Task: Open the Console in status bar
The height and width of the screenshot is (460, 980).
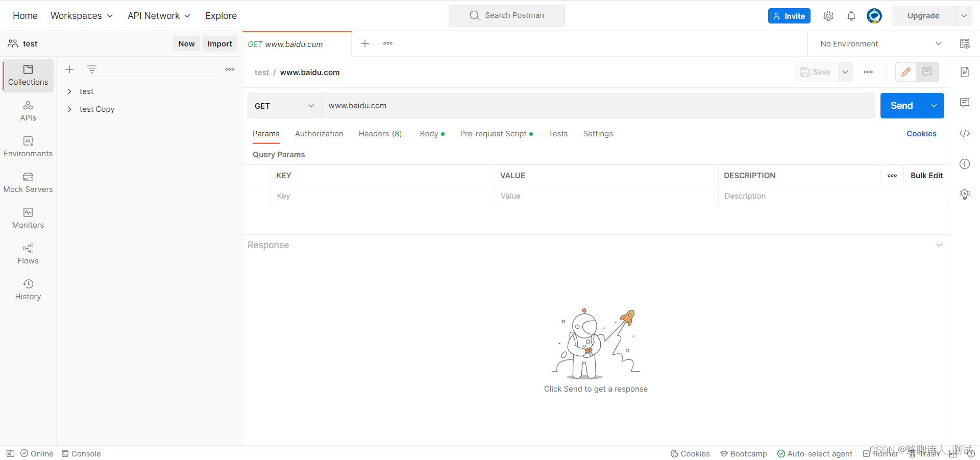Action: (x=81, y=453)
